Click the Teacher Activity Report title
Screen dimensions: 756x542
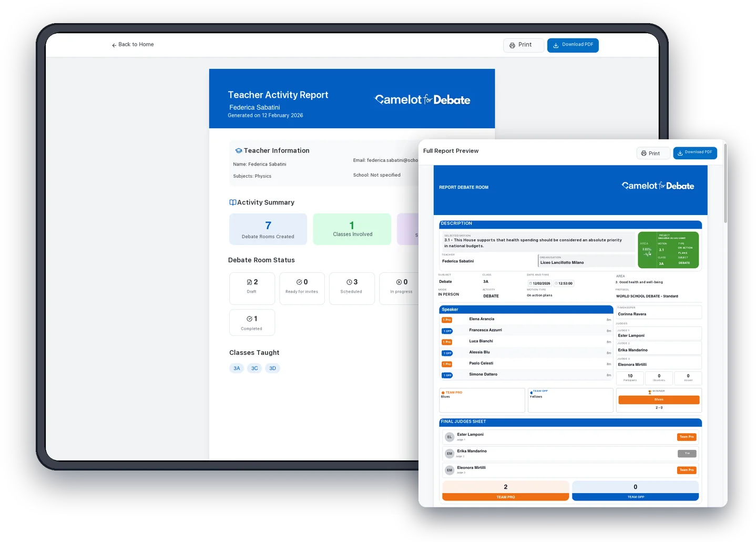[x=278, y=95]
